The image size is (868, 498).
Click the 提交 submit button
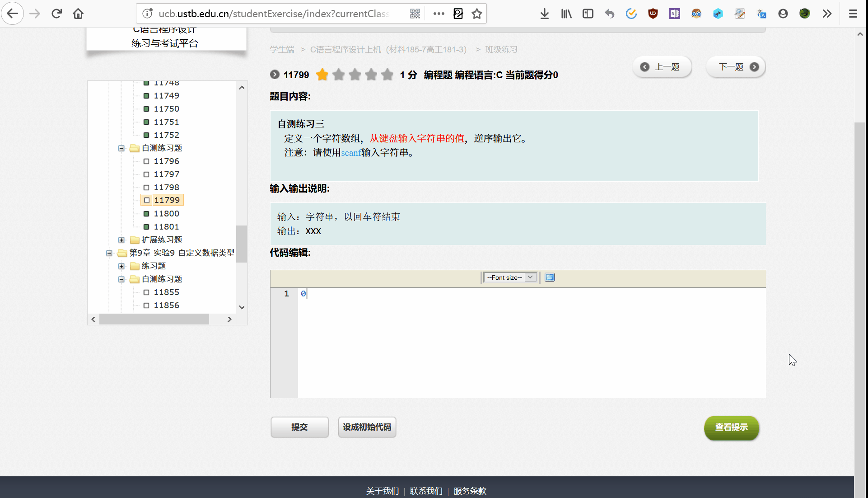click(299, 427)
